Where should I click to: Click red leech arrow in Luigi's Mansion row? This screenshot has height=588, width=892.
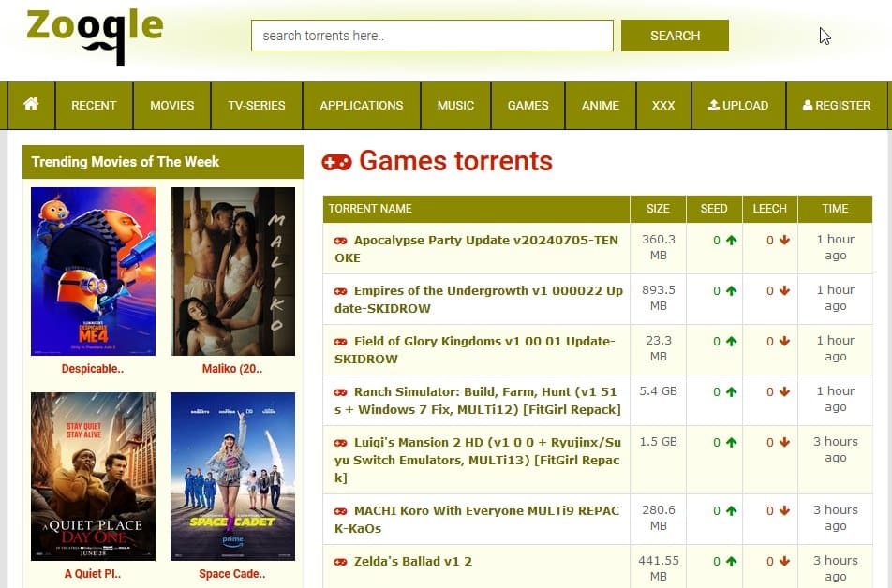coord(785,443)
